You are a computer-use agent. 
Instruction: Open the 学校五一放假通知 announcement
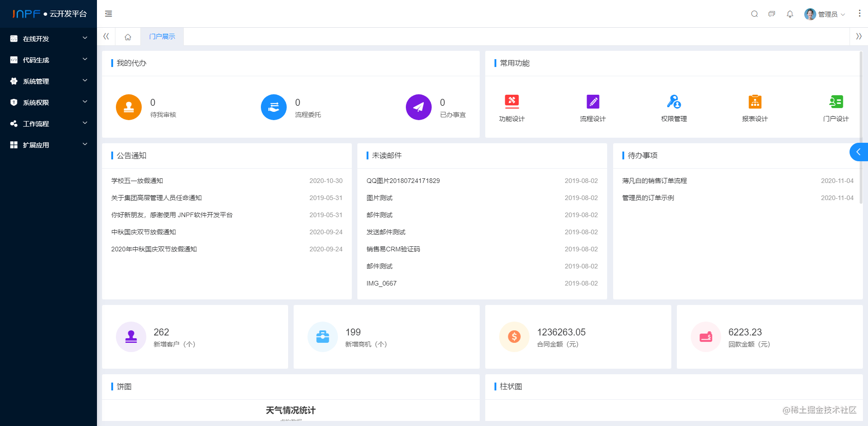(137, 181)
